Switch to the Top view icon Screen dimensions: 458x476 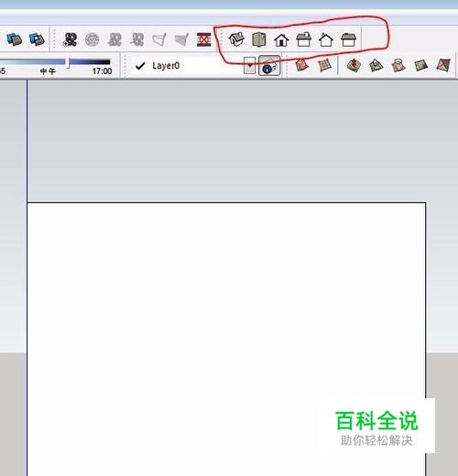point(259,39)
